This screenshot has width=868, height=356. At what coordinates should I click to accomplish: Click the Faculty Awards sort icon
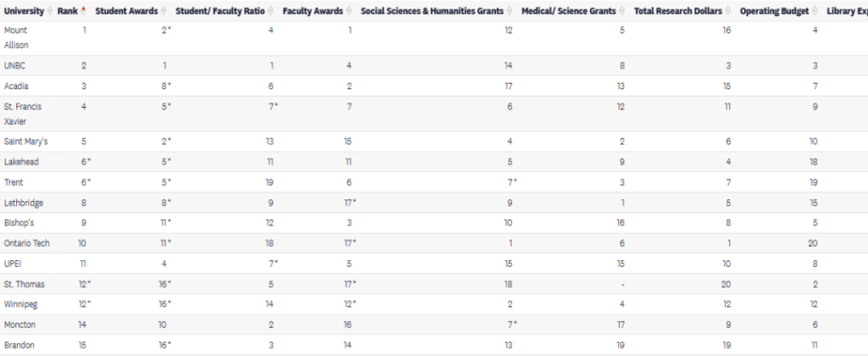pyautogui.click(x=348, y=11)
